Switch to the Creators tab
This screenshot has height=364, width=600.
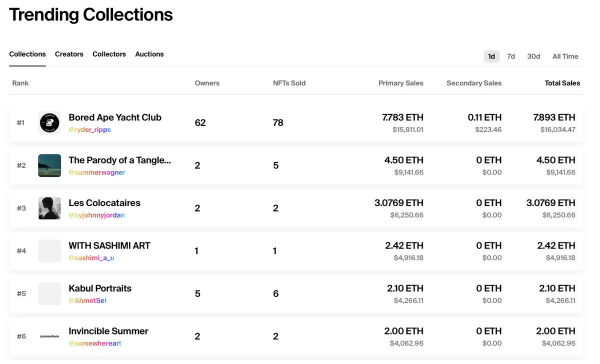(69, 54)
